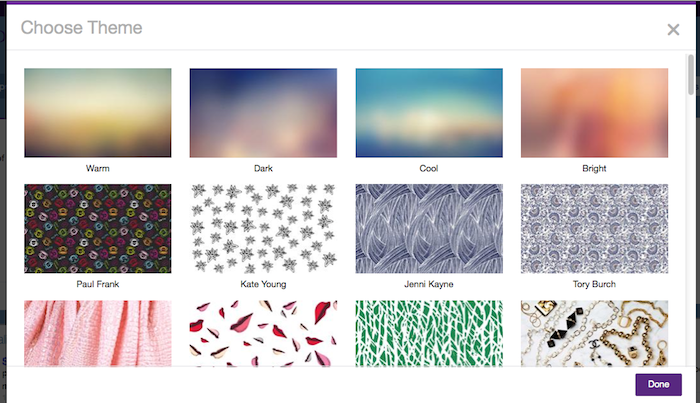Click the theme list vertical scrollbar
700x403 pixels.
691,75
